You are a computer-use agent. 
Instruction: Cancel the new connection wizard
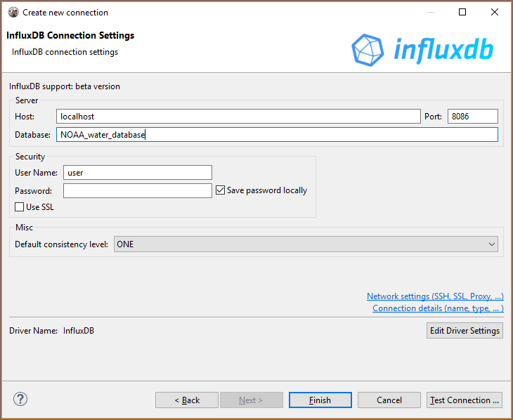point(389,400)
